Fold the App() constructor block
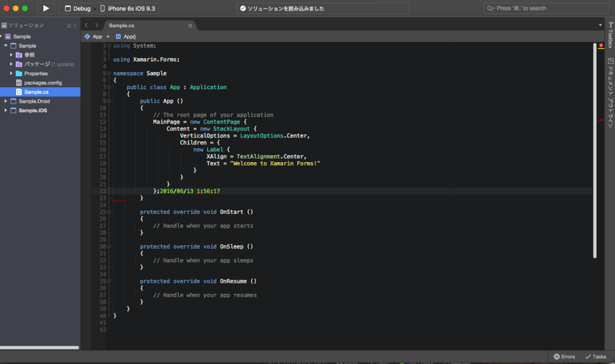Viewport: 615px width, 364px height. click(109, 101)
